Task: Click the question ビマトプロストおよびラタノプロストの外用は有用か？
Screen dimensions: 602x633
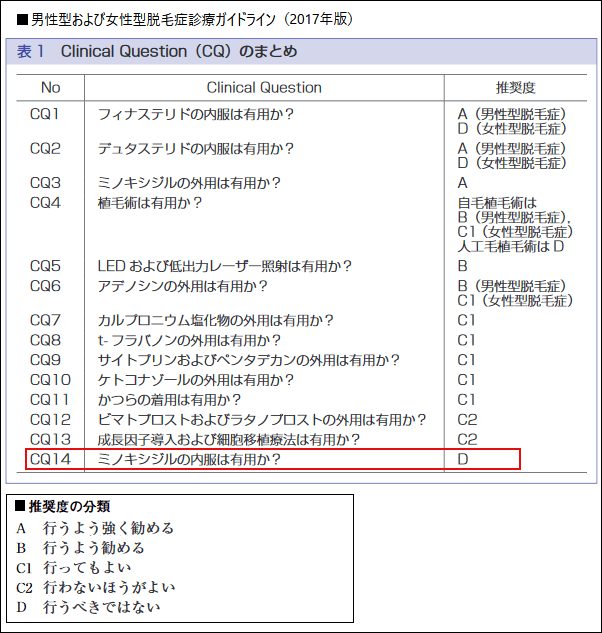Action: (262, 420)
